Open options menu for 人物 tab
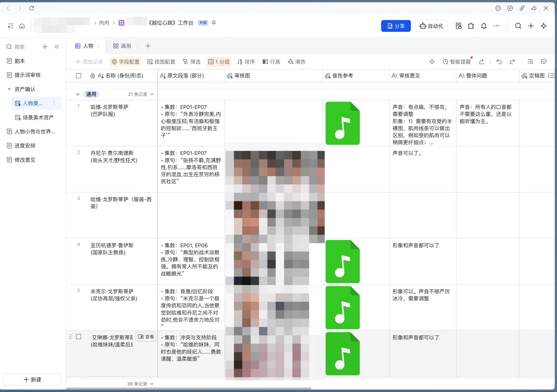This screenshot has height=392, width=557. (x=98, y=46)
